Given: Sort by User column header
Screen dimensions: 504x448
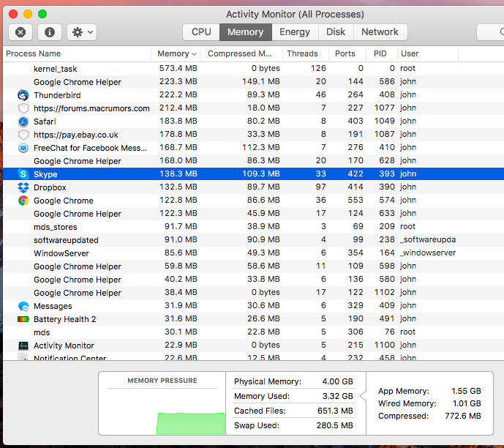Looking at the screenshot, I should pyautogui.click(x=428, y=53).
